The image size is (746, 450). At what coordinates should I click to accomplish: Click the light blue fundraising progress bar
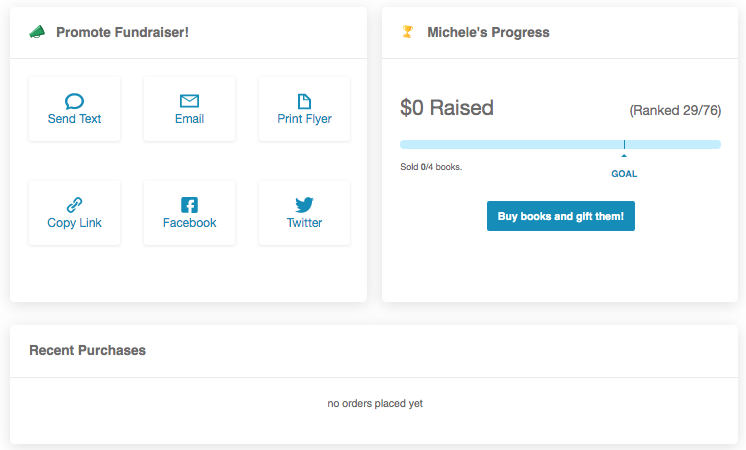point(560,145)
